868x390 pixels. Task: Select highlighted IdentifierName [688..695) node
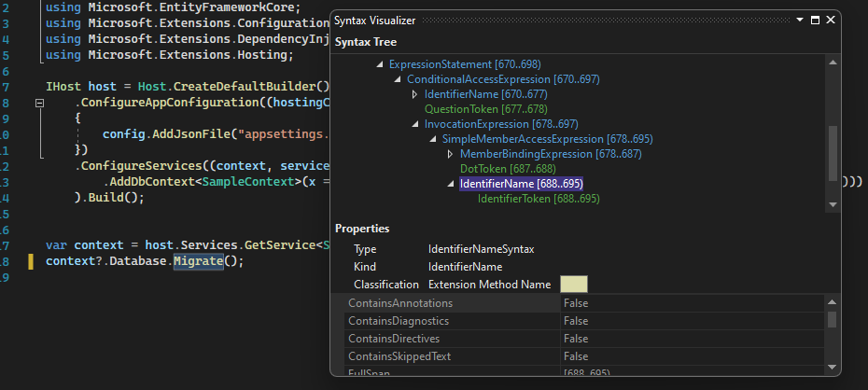pyautogui.click(x=522, y=184)
